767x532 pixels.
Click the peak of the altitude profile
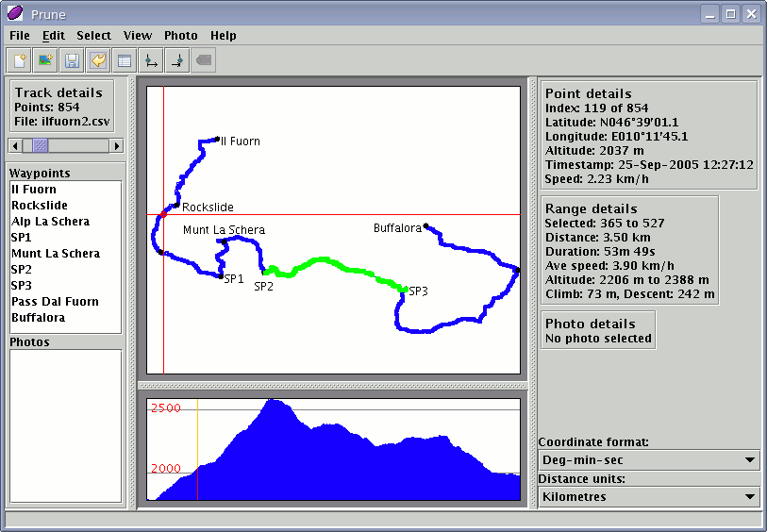pos(275,402)
